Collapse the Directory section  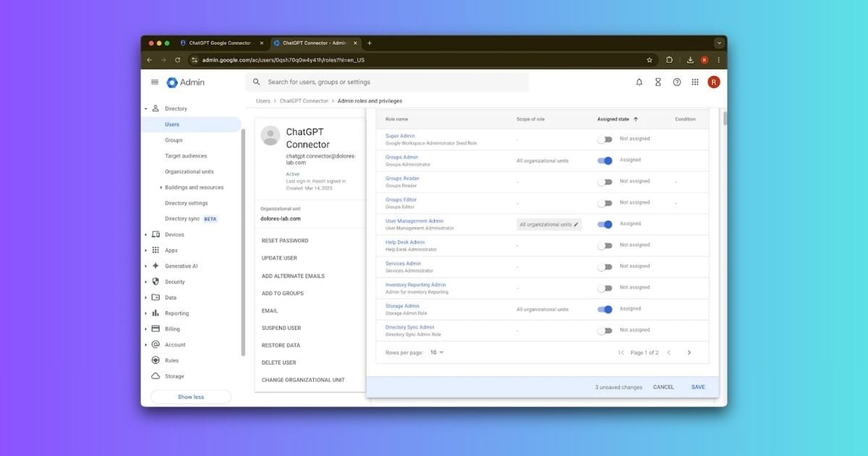coord(145,109)
